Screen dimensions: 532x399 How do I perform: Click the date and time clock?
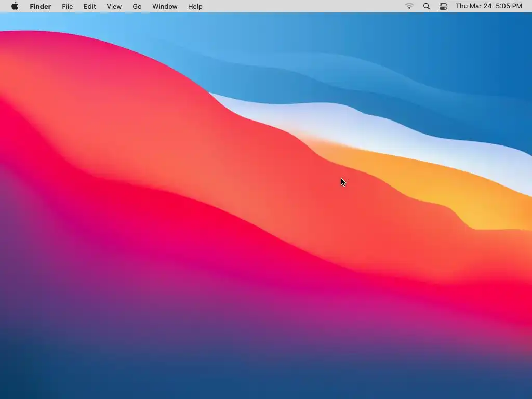point(488,6)
